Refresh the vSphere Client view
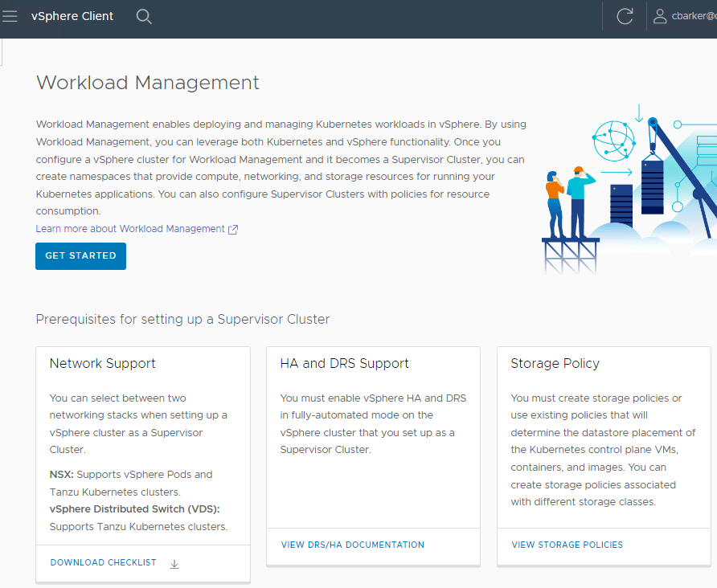717x588 pixels. pos(625,16)
